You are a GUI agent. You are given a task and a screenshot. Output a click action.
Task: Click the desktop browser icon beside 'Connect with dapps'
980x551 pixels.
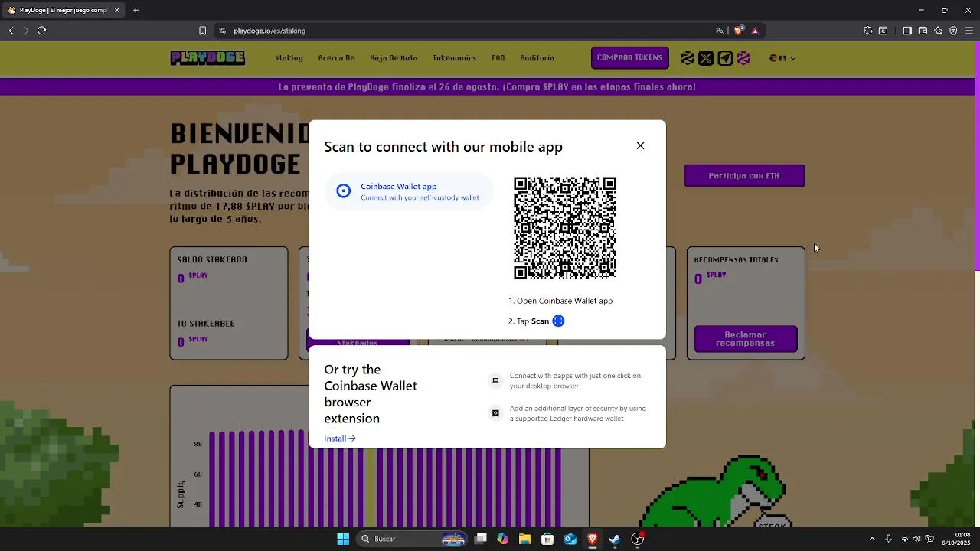495,380
